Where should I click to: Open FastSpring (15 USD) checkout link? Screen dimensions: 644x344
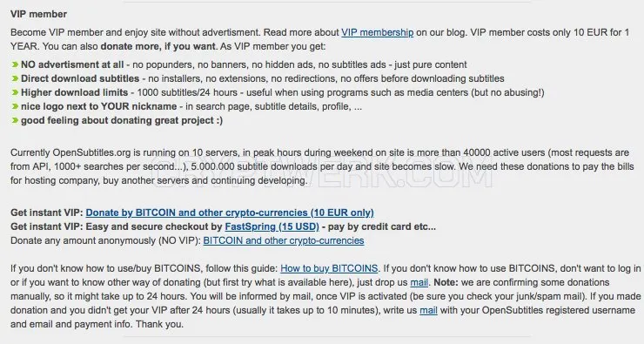(272, 226)
